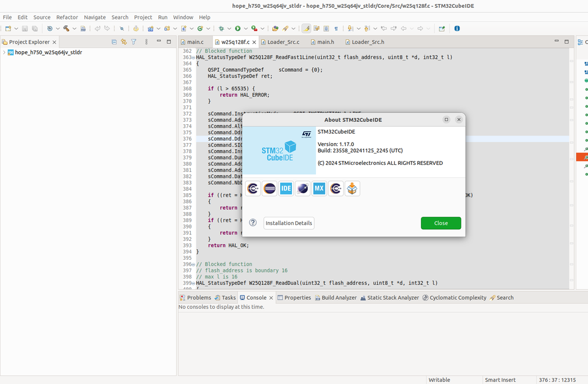This screenshot has height=384, width=588.
Task: Click the New class green C icon
Action: coord(200,28)
